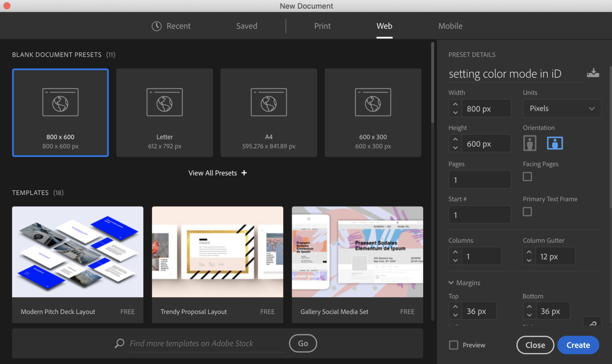Collapse the Margins section
This screenshot has width=612, height=364.
pyautogui.click(x=451, y=282)
